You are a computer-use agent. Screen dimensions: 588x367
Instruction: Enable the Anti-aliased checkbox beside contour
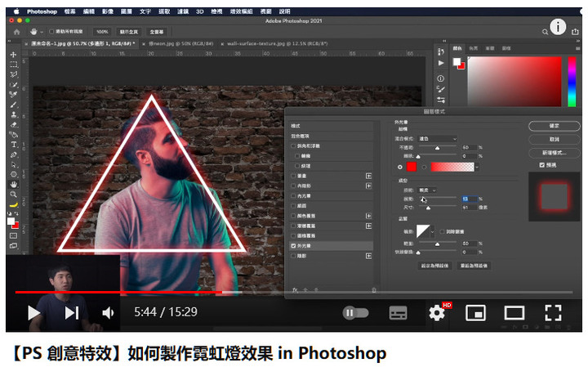(442, 231)
